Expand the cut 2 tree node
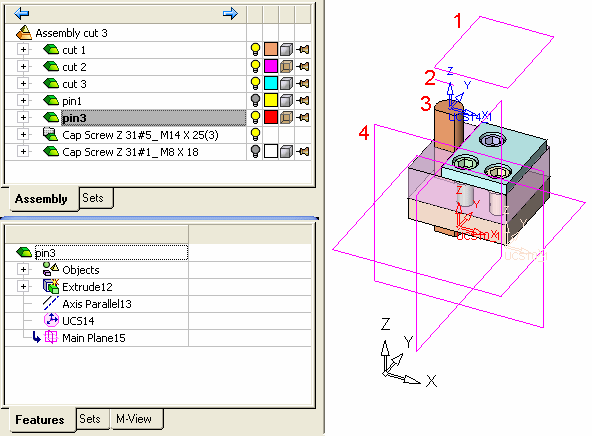Viewport: 592px width, 436px height. pos(23,66)
